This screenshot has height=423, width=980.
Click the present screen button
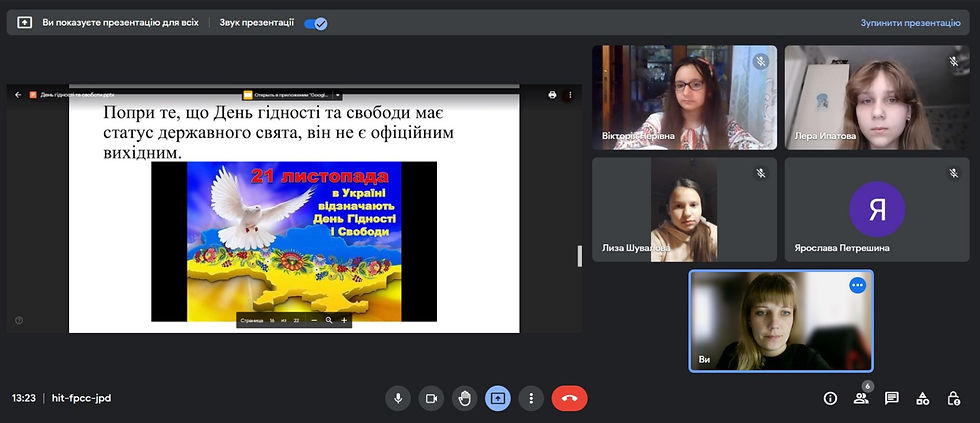(498, 398)
